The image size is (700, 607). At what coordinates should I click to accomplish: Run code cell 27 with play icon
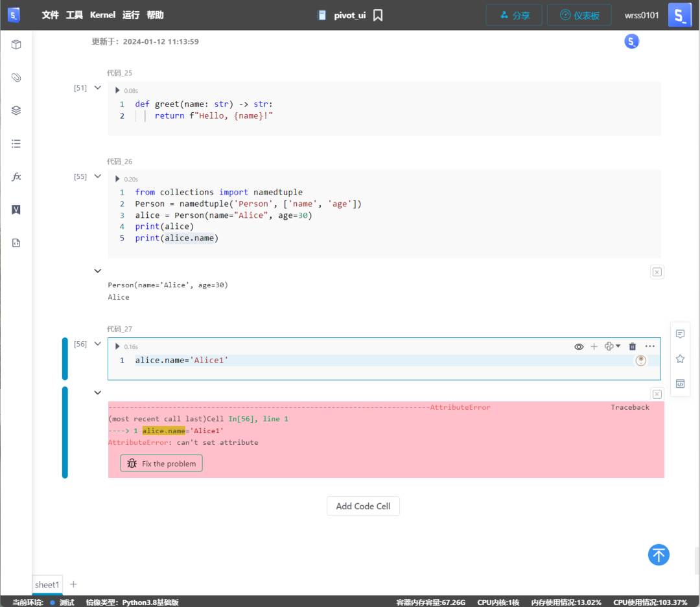pyautogui.click(x=117, y=346)
